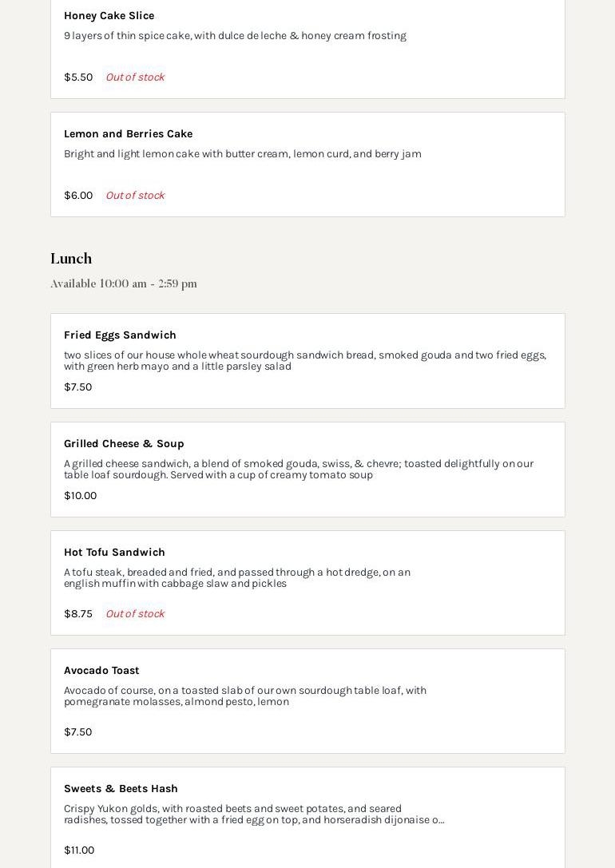Open the Fried Eggs Sandwich item
Viewport: 615px width, 868px height.
pyautogui.click(x=120, y=335)
